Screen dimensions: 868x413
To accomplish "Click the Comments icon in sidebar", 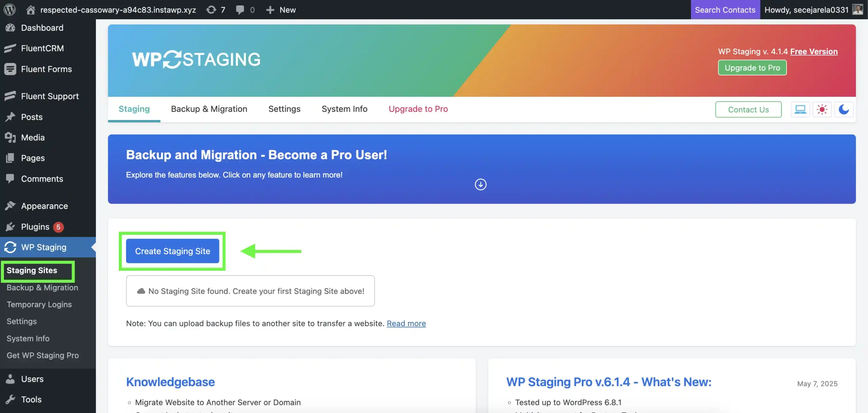I will point(10,178).
